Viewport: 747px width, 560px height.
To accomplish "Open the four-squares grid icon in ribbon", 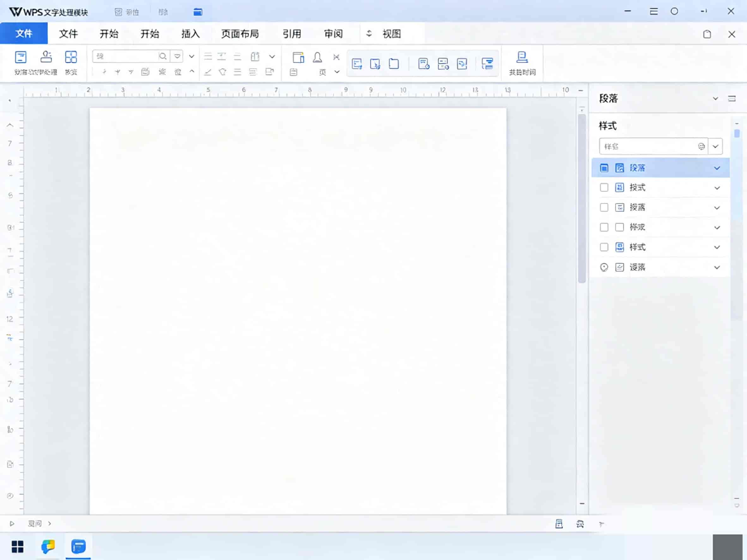I will click(x=71, y=57).
